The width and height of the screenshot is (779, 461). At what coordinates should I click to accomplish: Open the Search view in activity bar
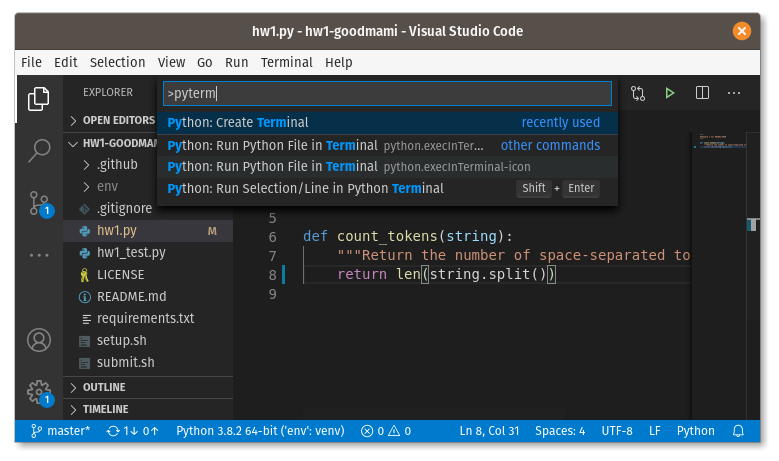point(39,151)
